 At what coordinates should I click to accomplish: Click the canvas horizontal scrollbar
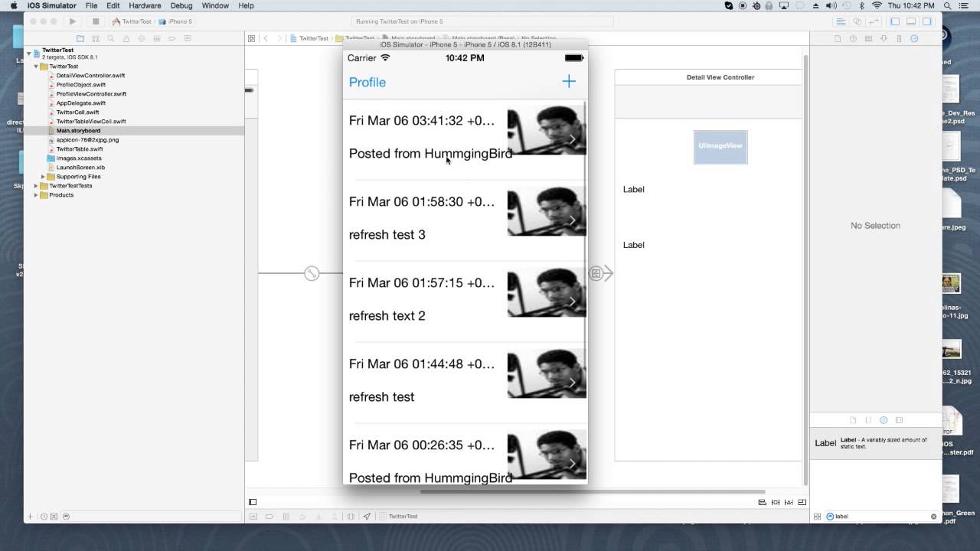(x=592, y=491)
